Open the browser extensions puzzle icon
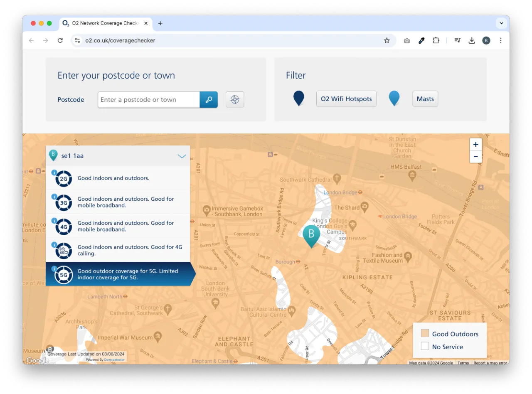The width and height of the screenshot is (532, 394). (x=436, y=40)
